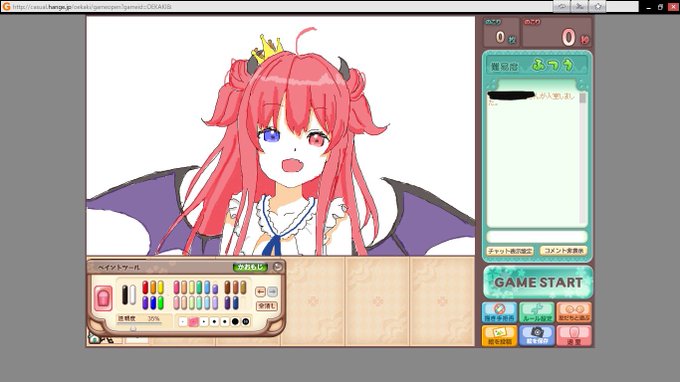680x382 pixels.
Task: Focus the chat message input field
Action: (537, 236)
